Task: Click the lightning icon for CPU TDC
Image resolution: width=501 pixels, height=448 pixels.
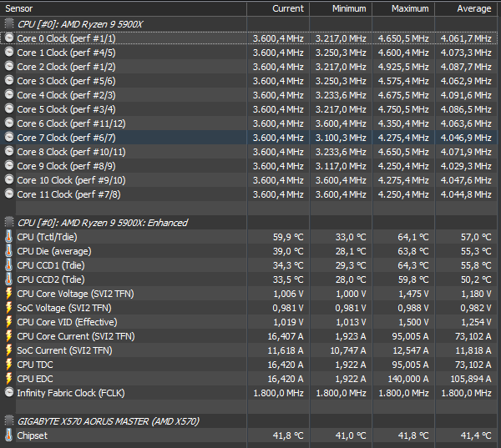Action: click(x=9, y=365)
